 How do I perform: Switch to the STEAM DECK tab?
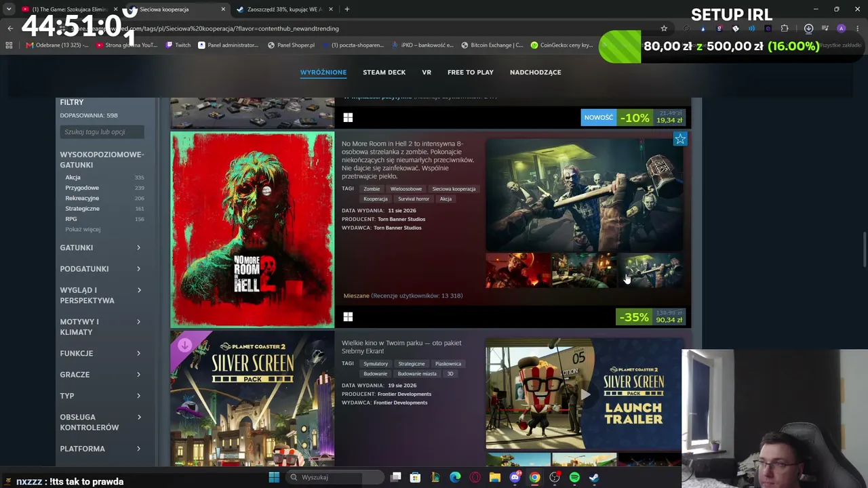pos(384,72)
